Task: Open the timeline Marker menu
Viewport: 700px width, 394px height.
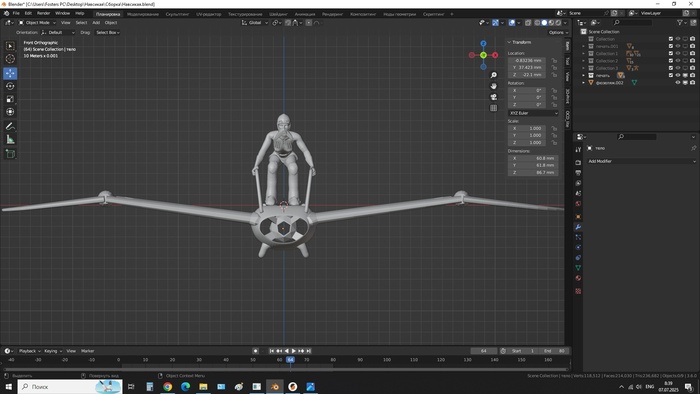Action: [88, 351]
